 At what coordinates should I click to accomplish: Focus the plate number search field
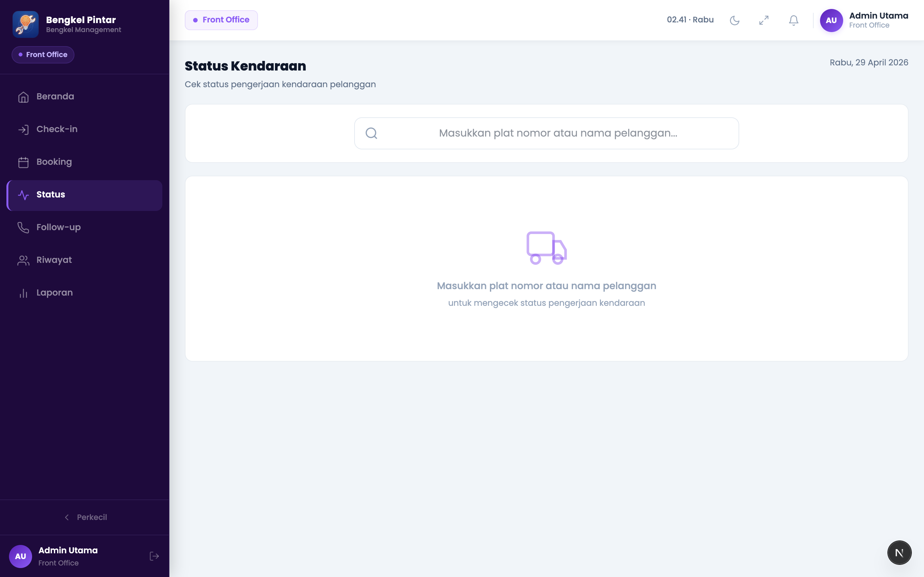tap(546, 133)
